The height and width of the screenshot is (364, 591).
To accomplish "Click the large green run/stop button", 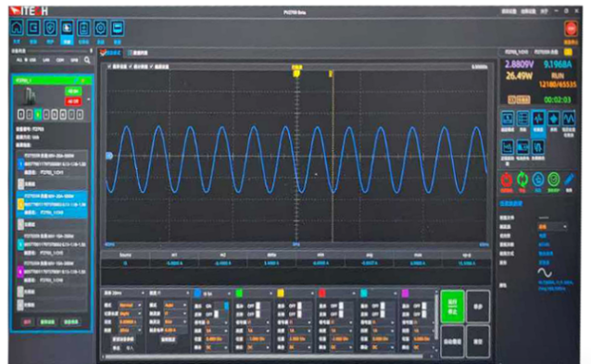I will pyautogui.click(x=452, y=307).
